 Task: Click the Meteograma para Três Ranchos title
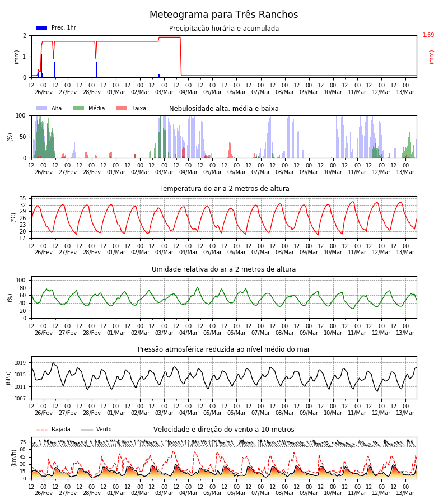coord(223,15)
